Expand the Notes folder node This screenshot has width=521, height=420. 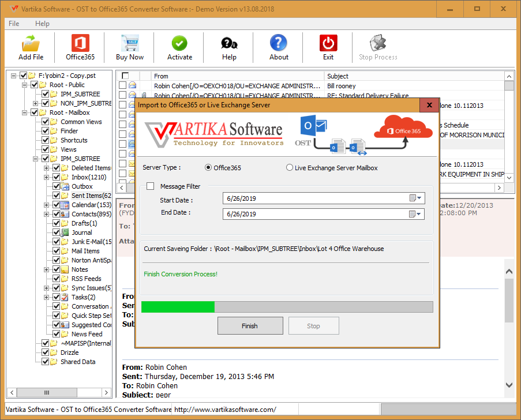pyautogui.click(x=47, y=269)
